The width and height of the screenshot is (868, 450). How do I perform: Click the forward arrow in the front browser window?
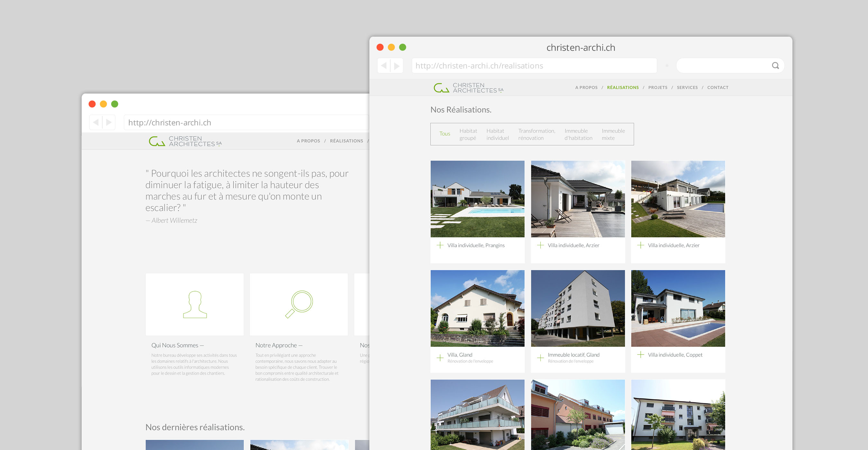pos(397,66)
